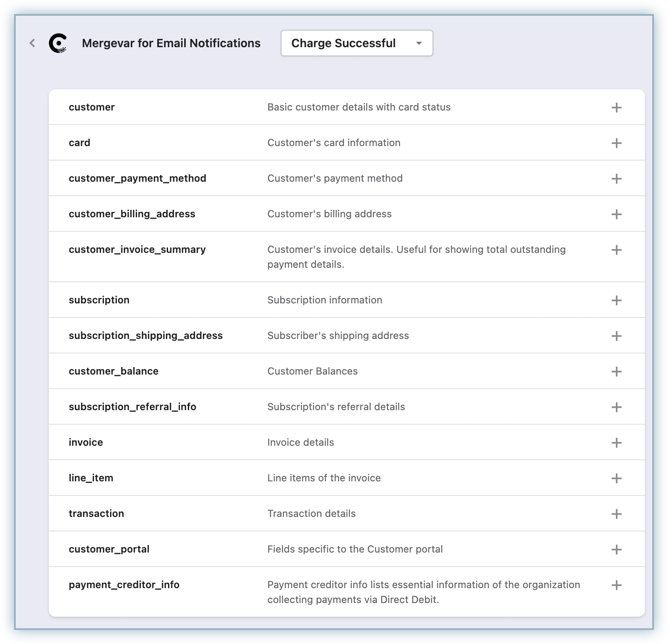Image resolution: width=668 pixels, height=644 pixels.
Task: Expand subscription_referral_info details
Action: pos(616,407)
